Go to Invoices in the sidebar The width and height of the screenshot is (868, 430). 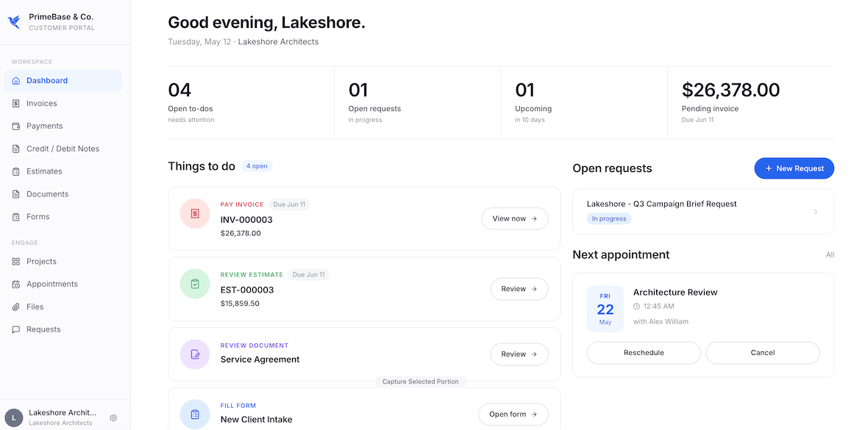point(63,104)
